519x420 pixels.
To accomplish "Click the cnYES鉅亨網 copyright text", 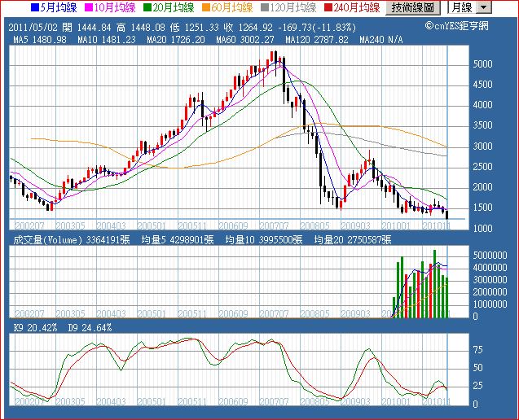I will tap(457, 26).
